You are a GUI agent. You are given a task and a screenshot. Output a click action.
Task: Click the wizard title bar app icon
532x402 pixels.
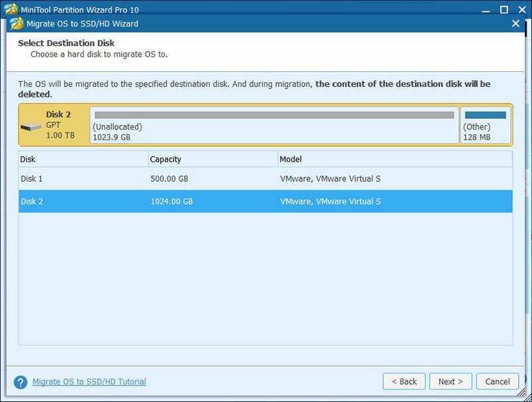tap(17, 24)
